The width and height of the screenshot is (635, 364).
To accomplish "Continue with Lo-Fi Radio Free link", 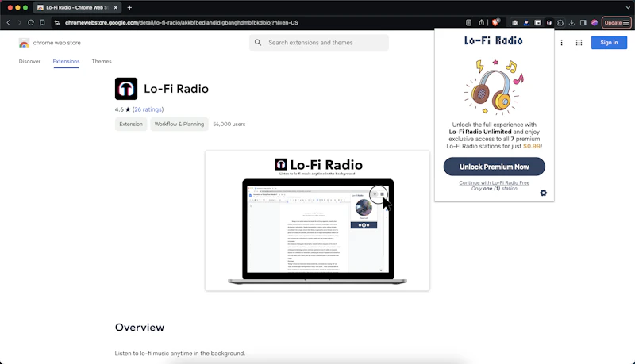I will click(x=494, y=183).
